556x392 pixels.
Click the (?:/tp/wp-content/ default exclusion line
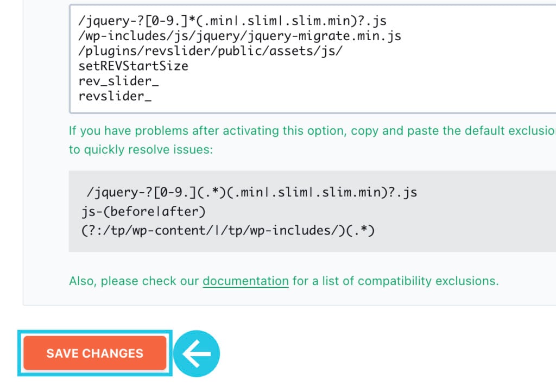[x=228, y=231]
